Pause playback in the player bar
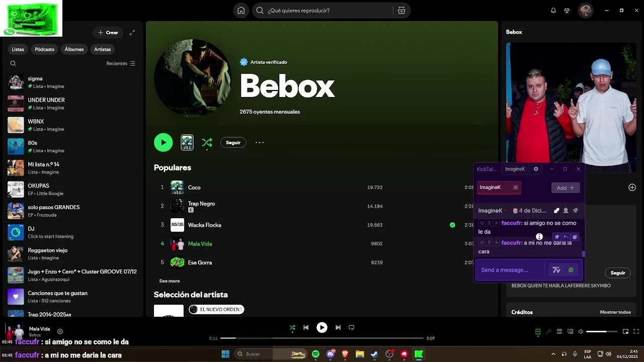Screen dimensions: 644x362 (322, 327)
